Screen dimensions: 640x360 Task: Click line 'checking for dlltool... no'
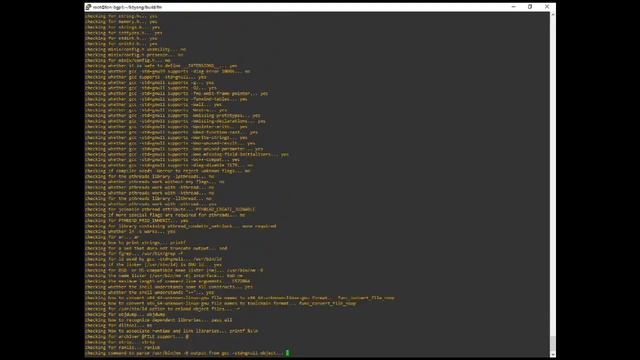point(118,325)
